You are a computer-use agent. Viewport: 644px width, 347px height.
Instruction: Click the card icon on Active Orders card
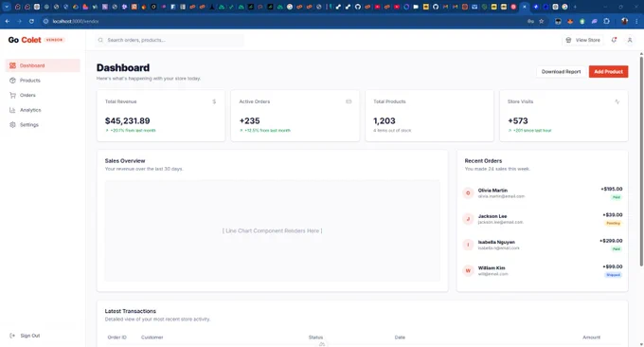pyautogui.click(x=349, y=101)
